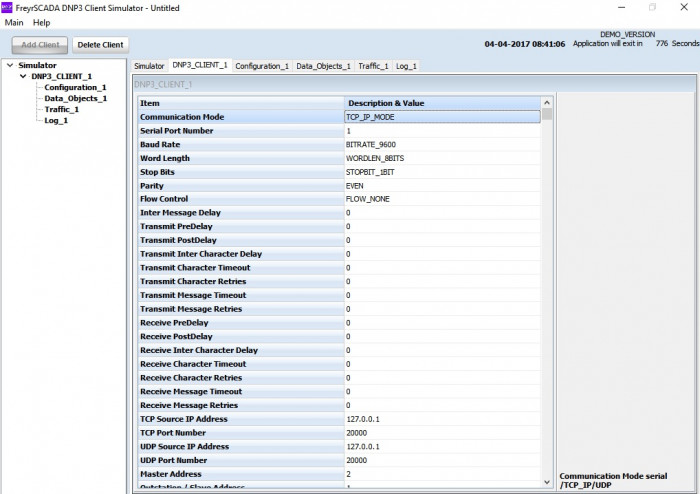Screen dimensions: 700x494
Task: Collapse the DNP3_CLIENT_1 tree node
Action: coord(23,76)
